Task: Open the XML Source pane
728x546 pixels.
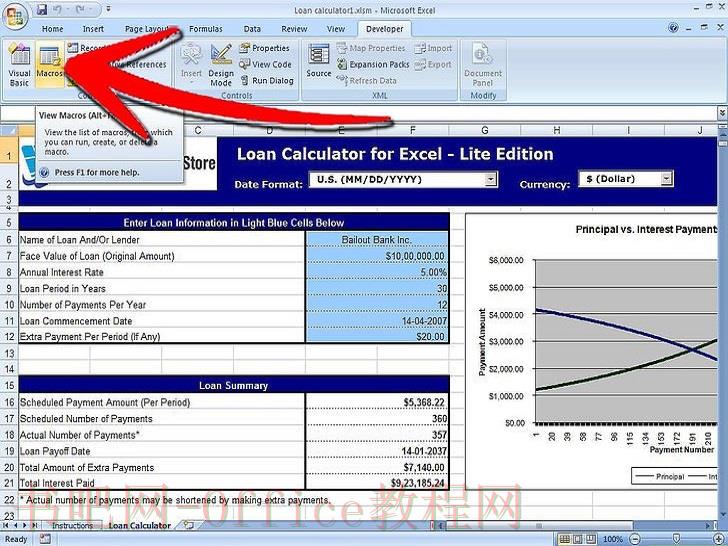Action: [318, 61]
